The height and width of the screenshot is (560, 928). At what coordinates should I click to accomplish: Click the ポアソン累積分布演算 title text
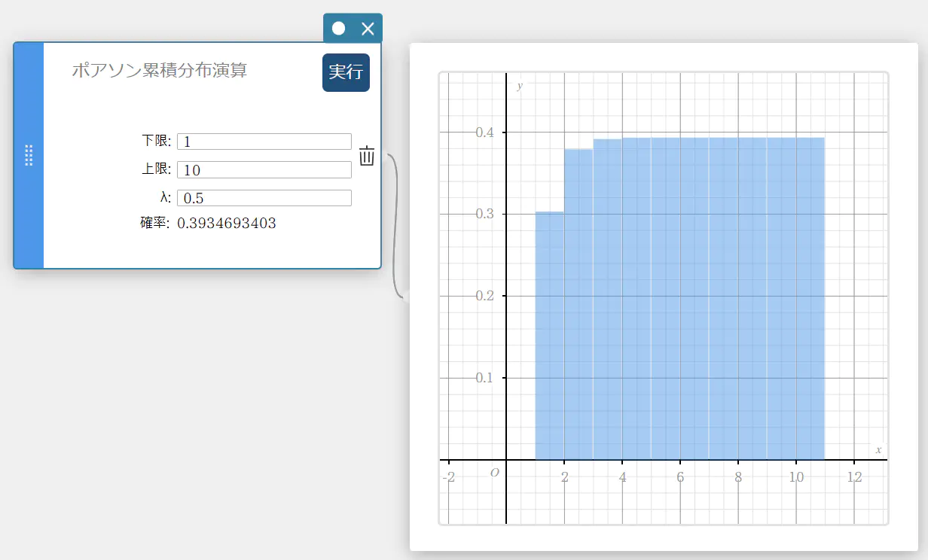[x=159, y=71]
